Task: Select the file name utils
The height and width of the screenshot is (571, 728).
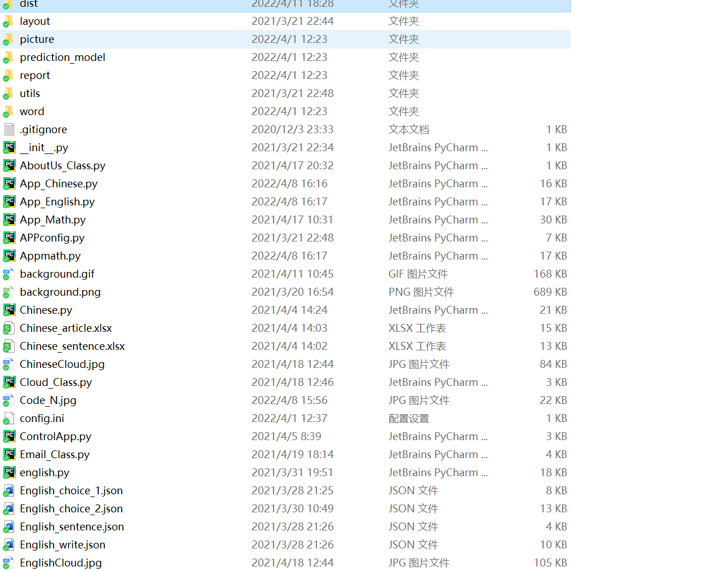Action: pyautogui.click(x=30, y=94)
